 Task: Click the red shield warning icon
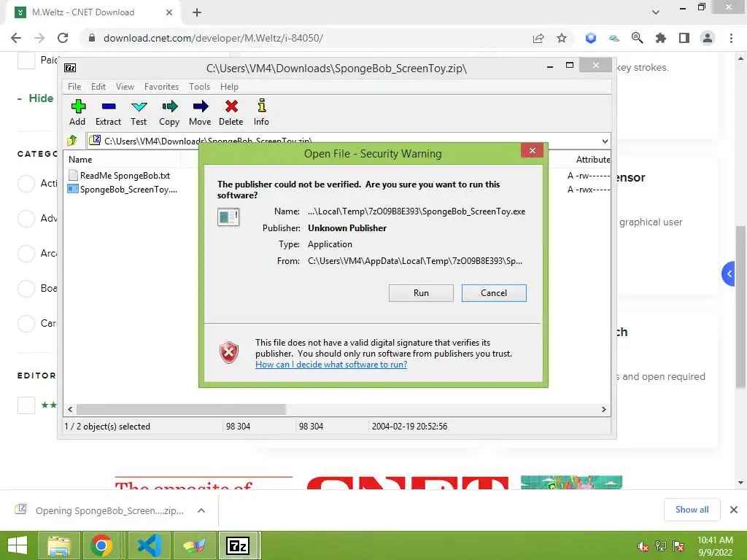coord(228,352)
